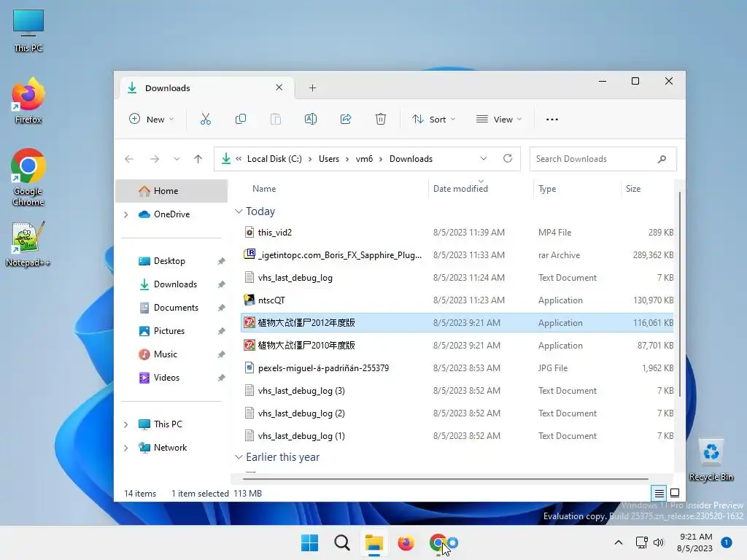Open recent locations dropdown chevron
This screenshot has height=560, width=747.
pos(177,159)
